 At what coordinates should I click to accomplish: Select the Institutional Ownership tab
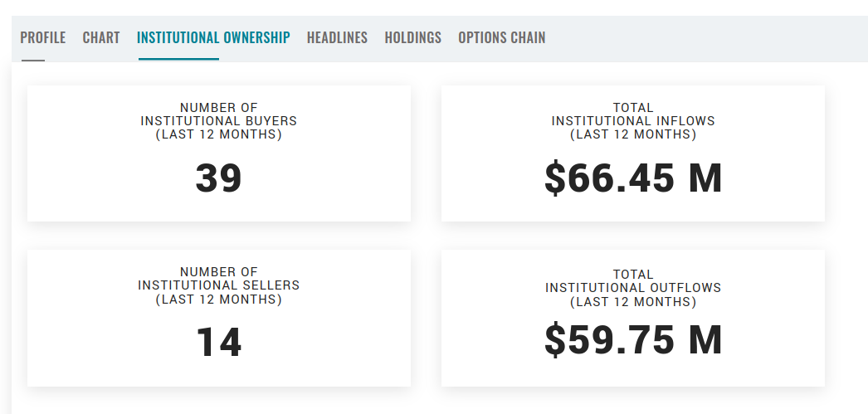[x=213, y=38]
